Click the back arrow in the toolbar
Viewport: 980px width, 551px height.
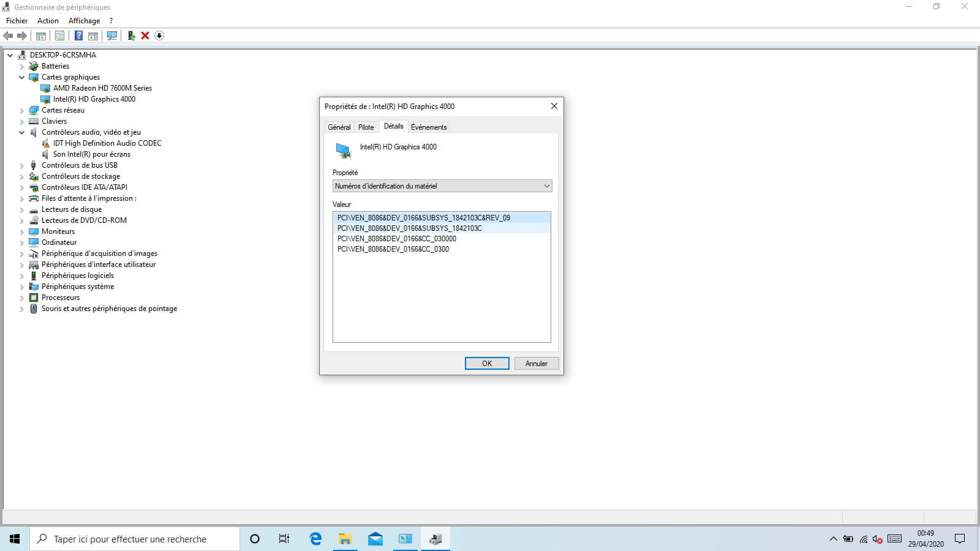[8, 36]
